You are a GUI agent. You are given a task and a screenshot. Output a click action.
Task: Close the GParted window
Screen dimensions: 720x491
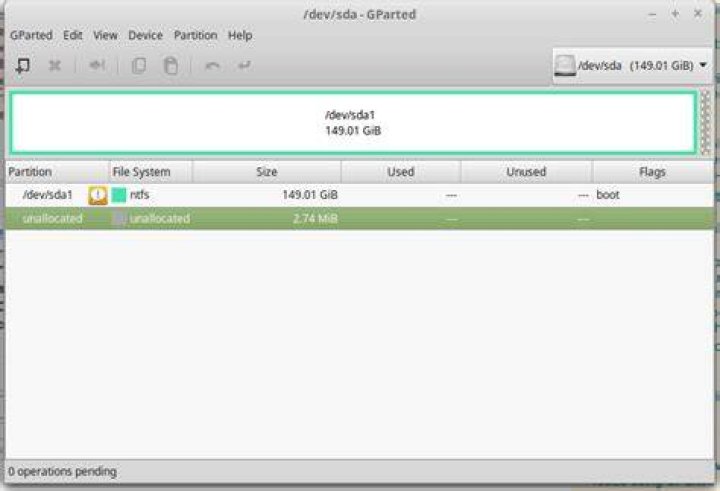pyautogui.click(x=698, y=14)
